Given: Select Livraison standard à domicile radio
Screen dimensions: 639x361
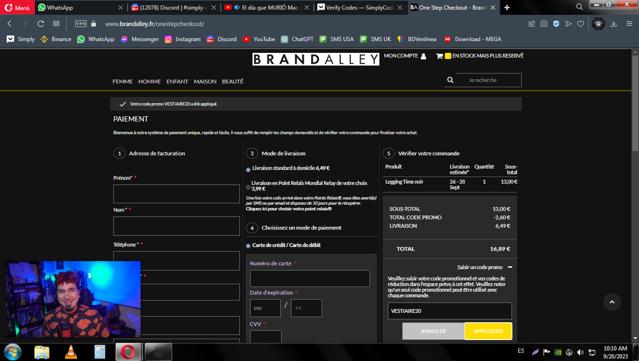Looking at the screenshot, I should 248,169.
